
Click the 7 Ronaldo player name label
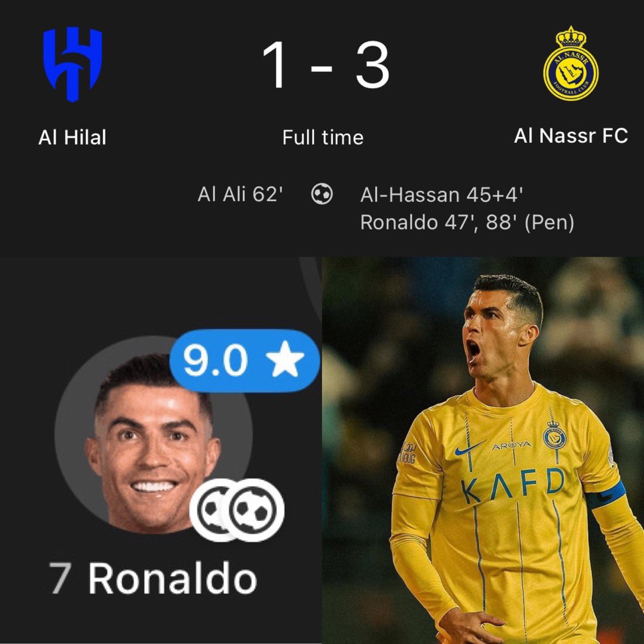point(153,578)
